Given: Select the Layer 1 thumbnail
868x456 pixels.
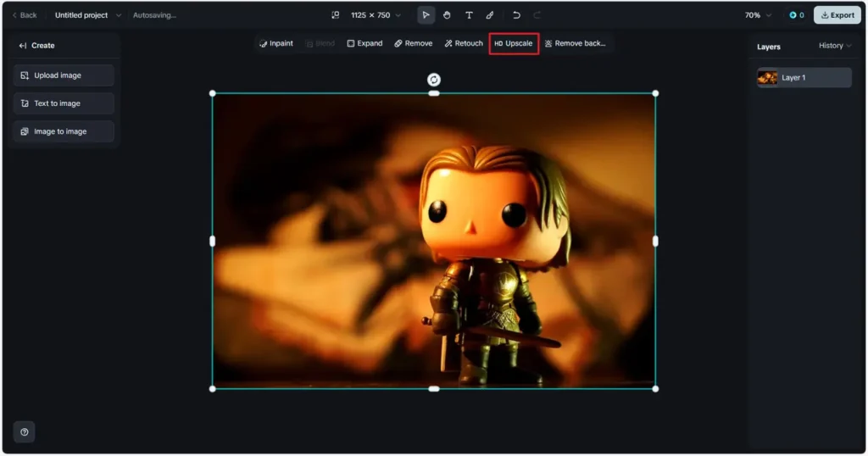Looking at the screenshot, I should pyautogui.click(x=767, y=78).
